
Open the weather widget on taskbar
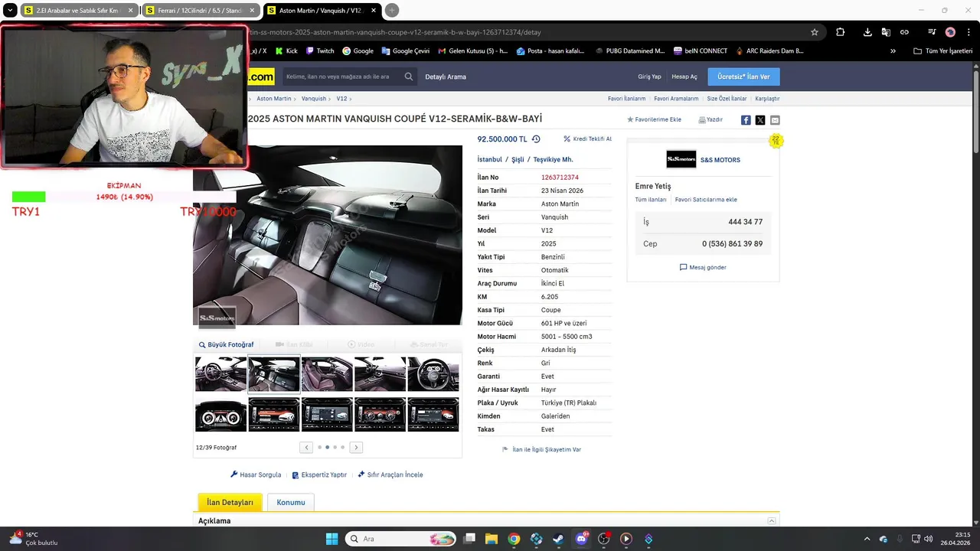point(34,539)
